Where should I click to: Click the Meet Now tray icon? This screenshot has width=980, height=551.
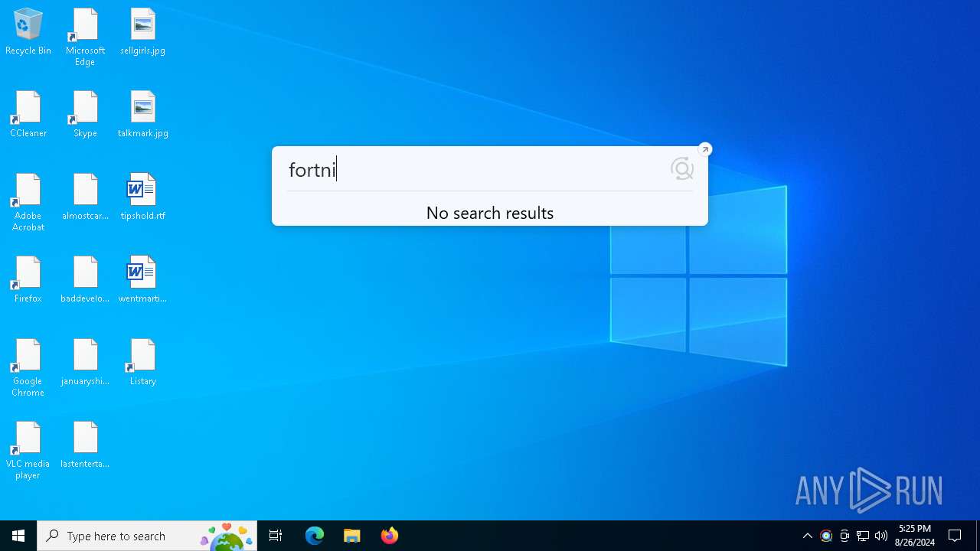[844, 536]
